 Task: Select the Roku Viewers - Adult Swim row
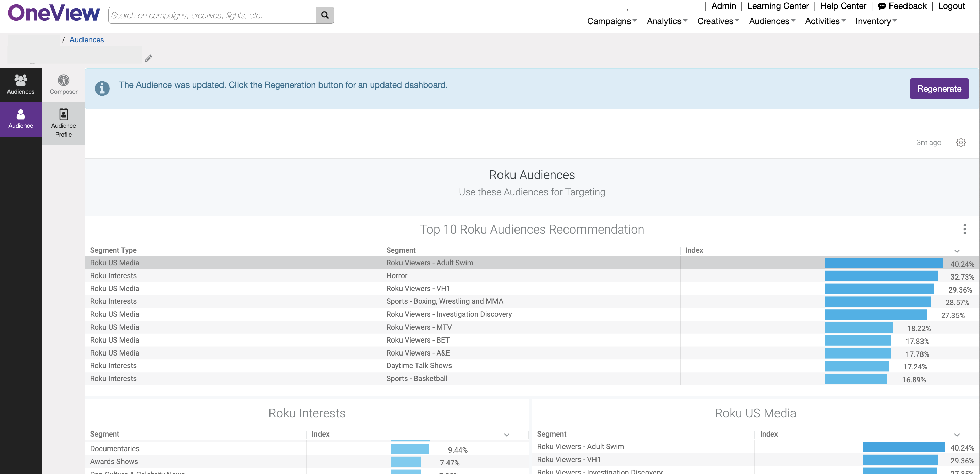(x=429, y=262)
